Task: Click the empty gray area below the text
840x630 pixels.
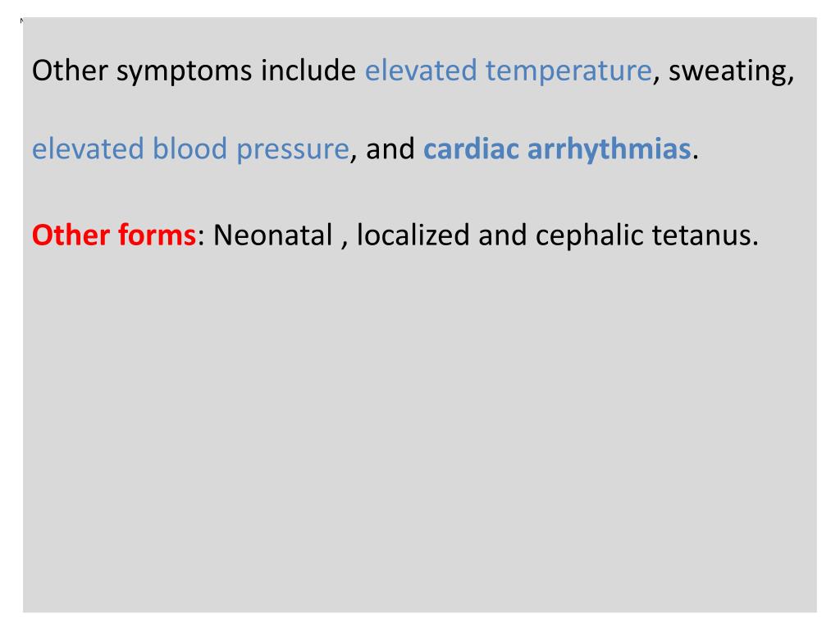Action: coord(420,428)
